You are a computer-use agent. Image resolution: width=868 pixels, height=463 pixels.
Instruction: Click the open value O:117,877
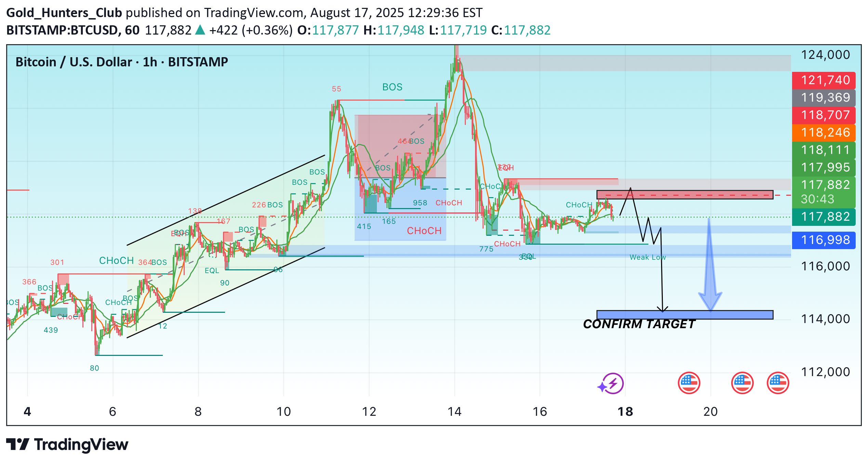[328, 30]
